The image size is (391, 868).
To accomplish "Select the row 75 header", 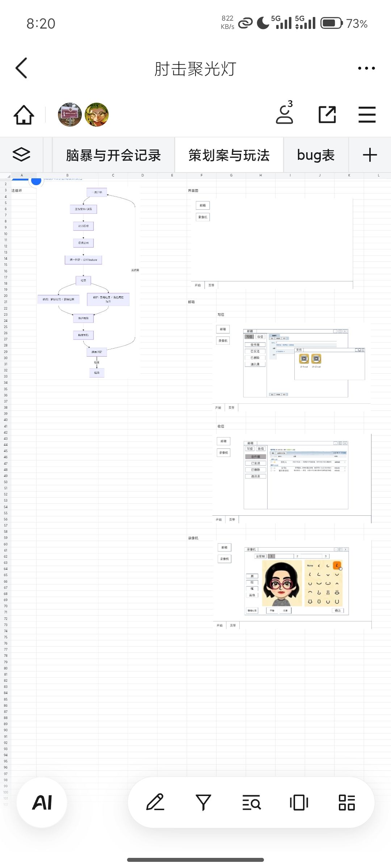I will coord(5,637).
